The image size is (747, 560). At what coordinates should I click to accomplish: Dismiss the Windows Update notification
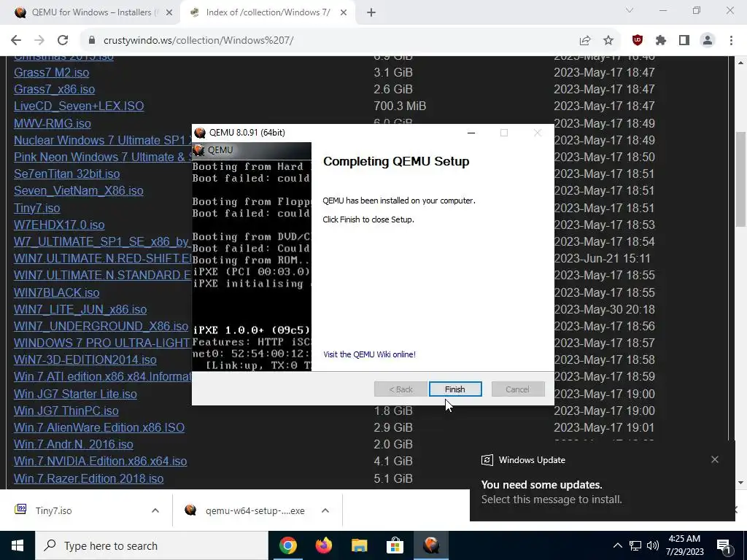point(715,459)
